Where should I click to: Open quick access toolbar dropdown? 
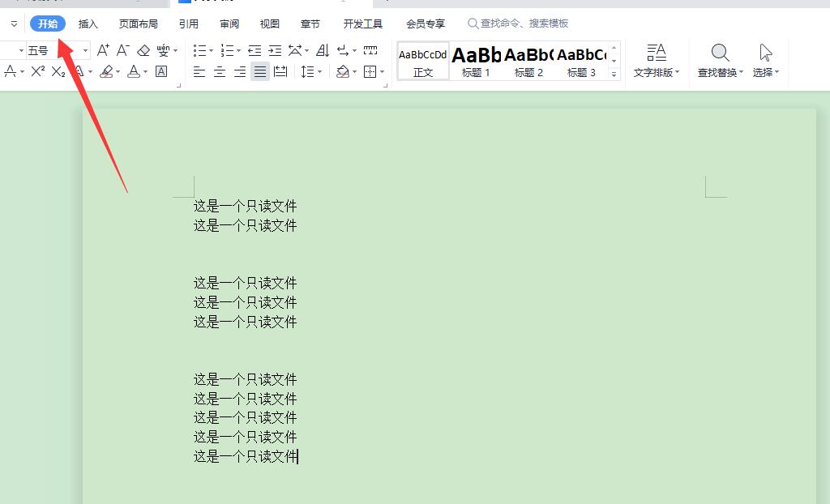(14, 23)
